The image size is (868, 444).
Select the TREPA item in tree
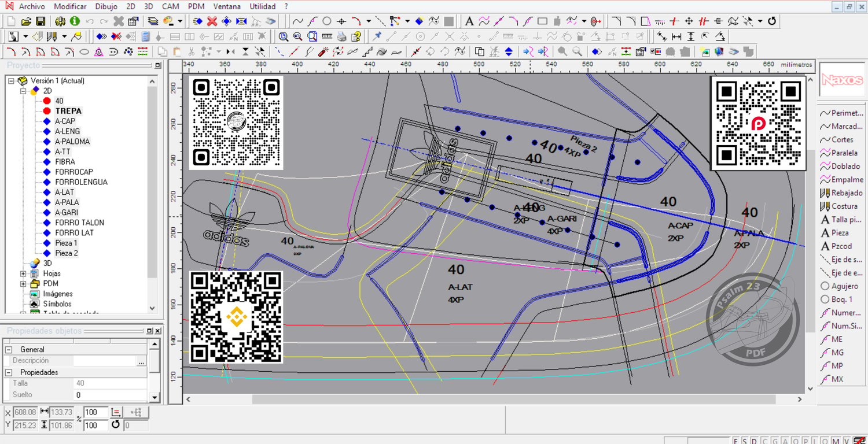click(x=68, y=111)
